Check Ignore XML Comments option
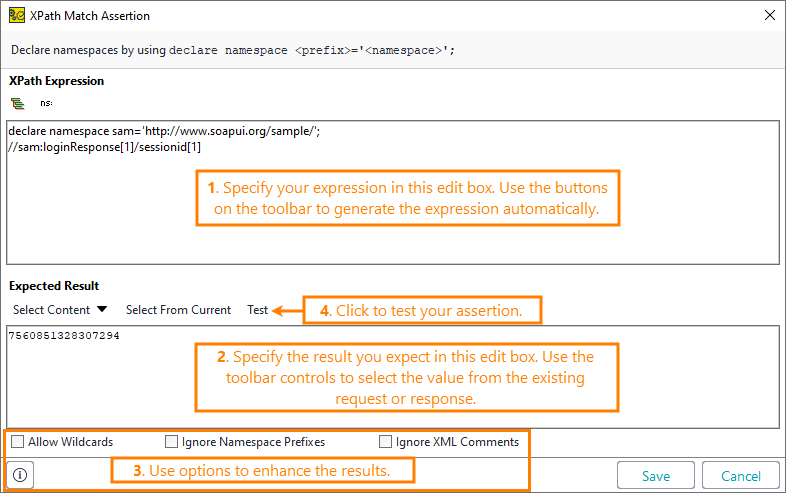 pos(385,441)
